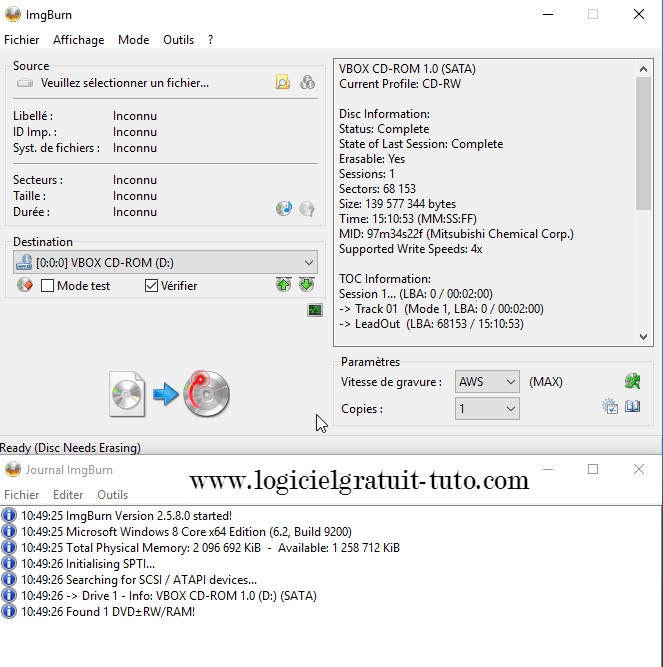Click the calculate/refresh blue disc icon
The image size is (663, 667).
284,208
